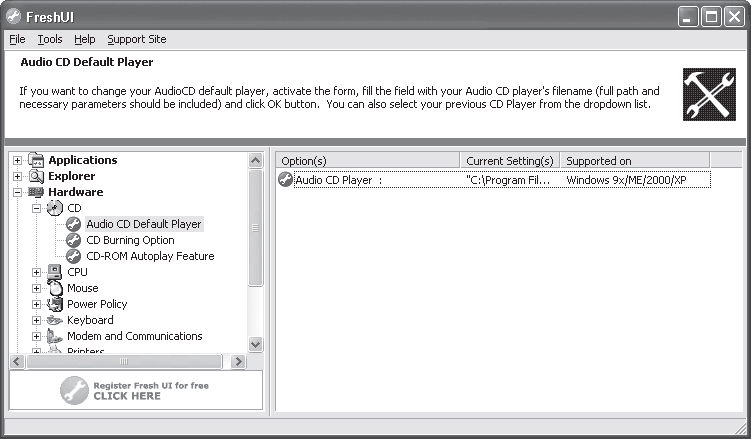Click the Keyboard icon in tree
The image size is (751, 439).
pos(55,320)
